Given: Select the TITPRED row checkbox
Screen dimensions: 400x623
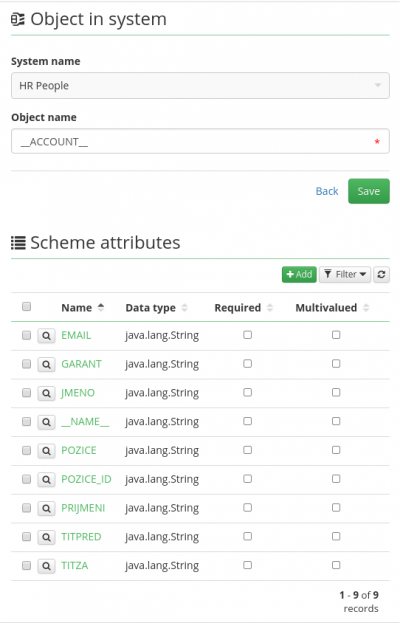Looking at the screenshot, I should click(x=27, y=537).
